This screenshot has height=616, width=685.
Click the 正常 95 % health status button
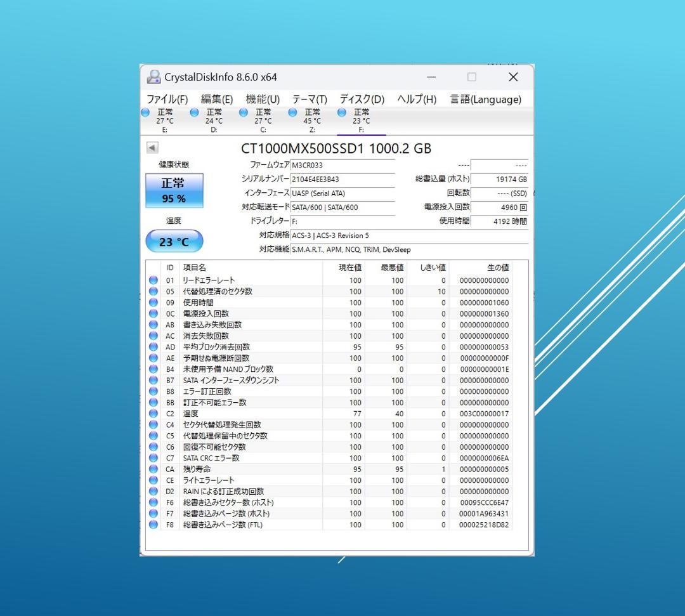pos(174,190)
